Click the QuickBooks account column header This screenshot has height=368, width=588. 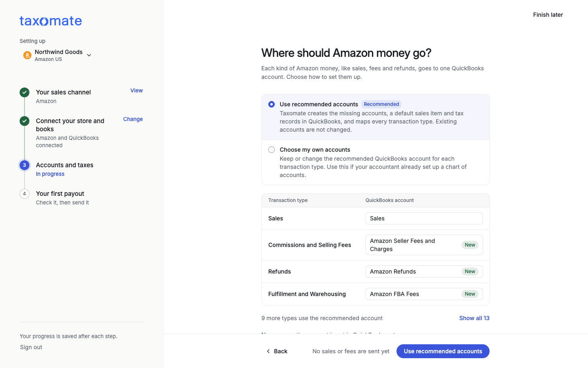tap(390, 200)
